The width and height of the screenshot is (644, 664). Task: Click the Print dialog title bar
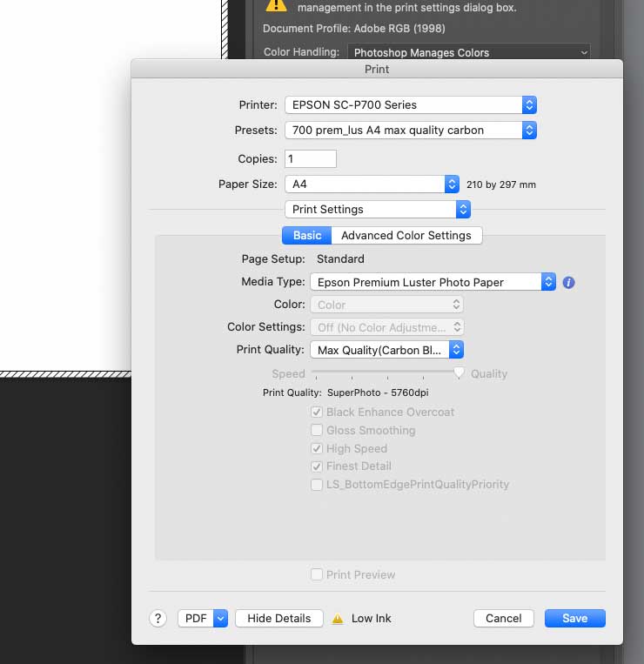(377, 69)
